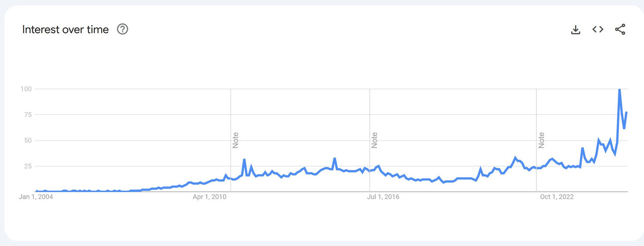Viewport: 644px width, 246px height.
Task: Open the Interest over time help tooltip
Action: click(x=123, y=29)
